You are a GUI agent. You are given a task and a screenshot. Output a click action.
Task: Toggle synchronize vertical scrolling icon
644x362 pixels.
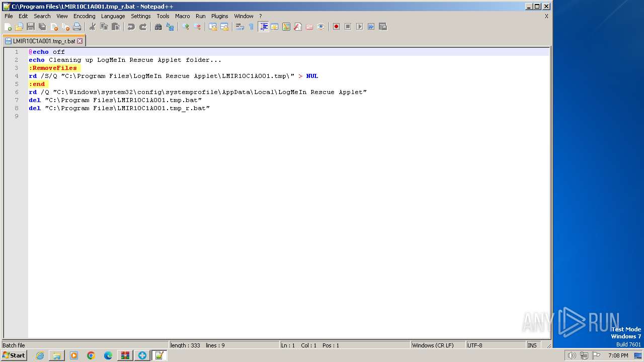click(x=213, y=27)
